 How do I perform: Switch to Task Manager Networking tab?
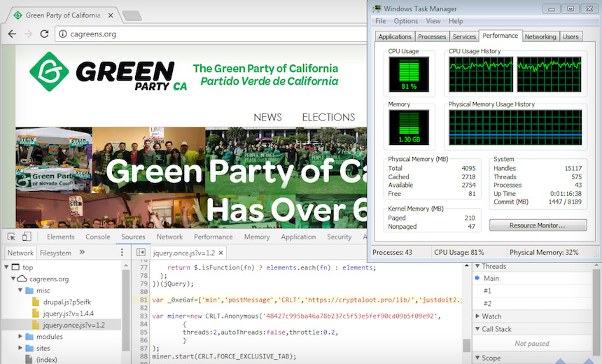coord(540,36)
